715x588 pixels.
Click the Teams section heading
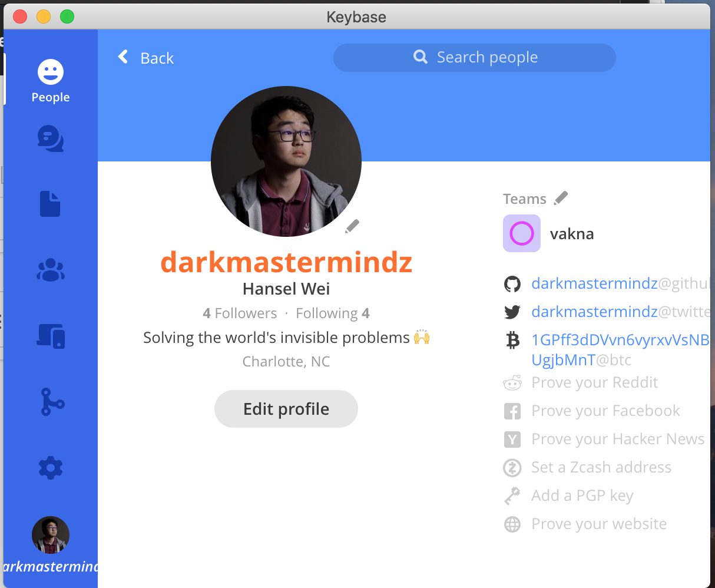(x=525, y=199)
